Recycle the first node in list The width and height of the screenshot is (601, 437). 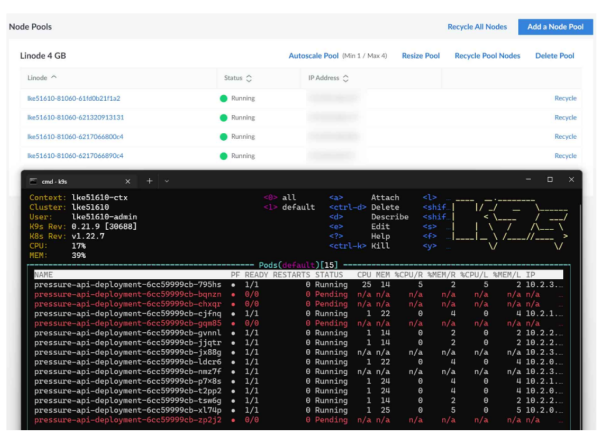click(566, 98)
